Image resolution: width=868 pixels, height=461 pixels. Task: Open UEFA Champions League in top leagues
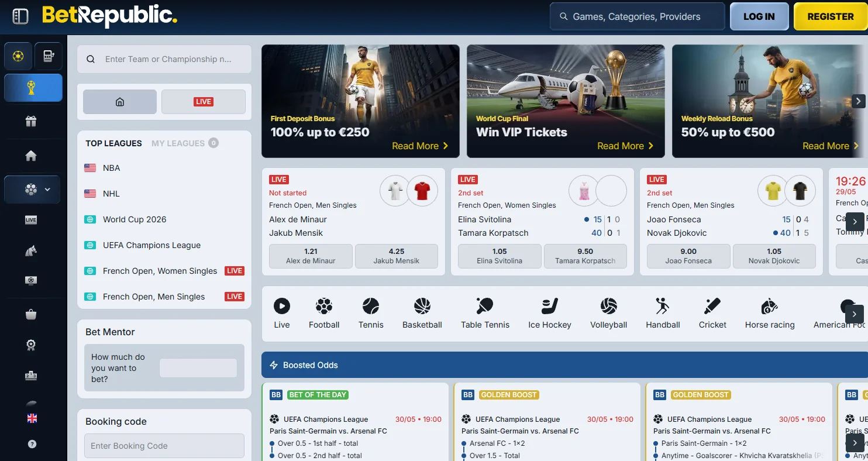(x=164, y=245)
